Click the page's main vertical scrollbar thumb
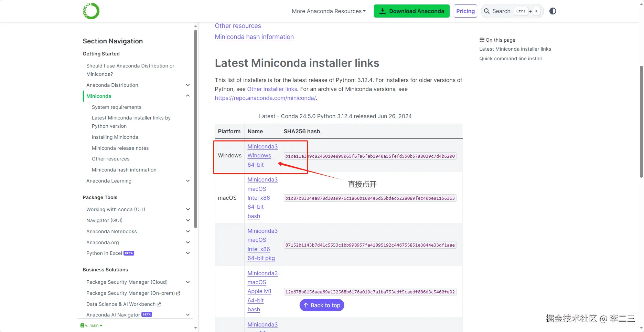The height and width of the screenshot is (332, 644). [641, 121]
